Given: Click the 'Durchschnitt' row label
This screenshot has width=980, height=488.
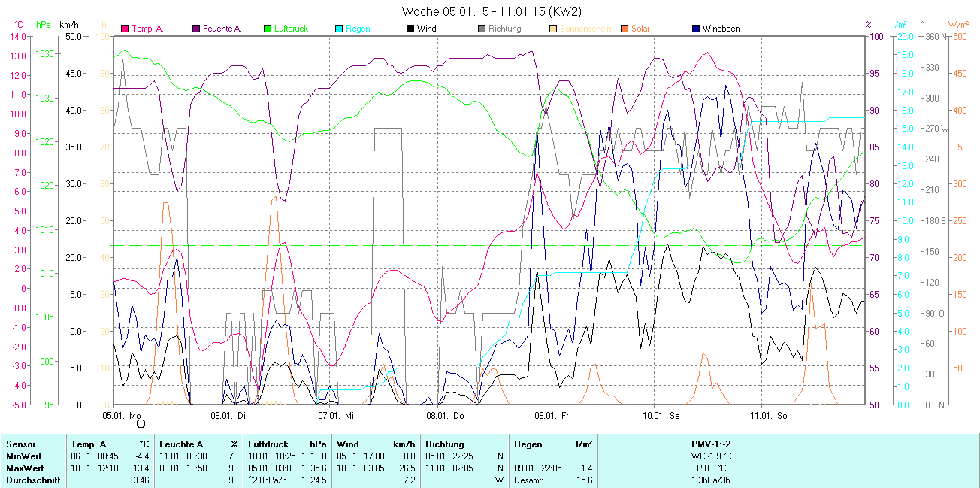Looking at the screenshot, I should pyautogui.click(x=33, y=480).
